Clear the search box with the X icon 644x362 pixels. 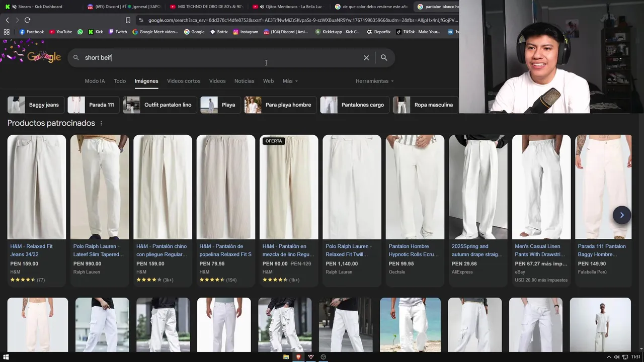click(x=366, y=58)
